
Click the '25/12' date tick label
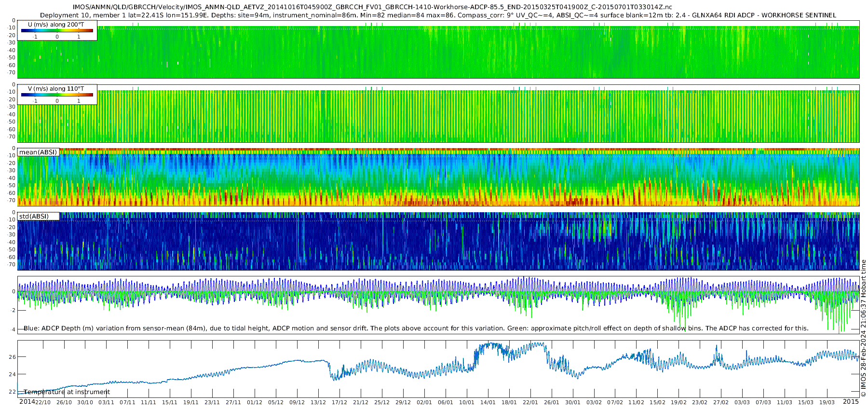coord(382,402)
